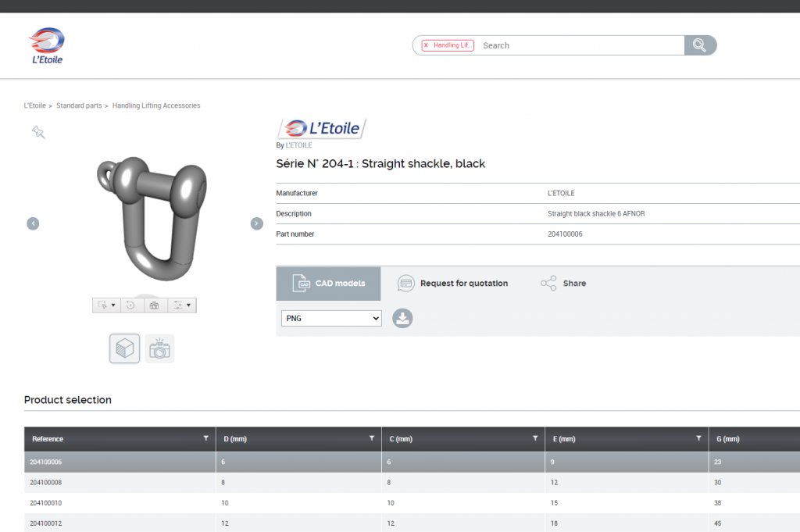Open the viewer settings sliders dropdown
This screenshot has height=532, width=800.
(182, 305)
